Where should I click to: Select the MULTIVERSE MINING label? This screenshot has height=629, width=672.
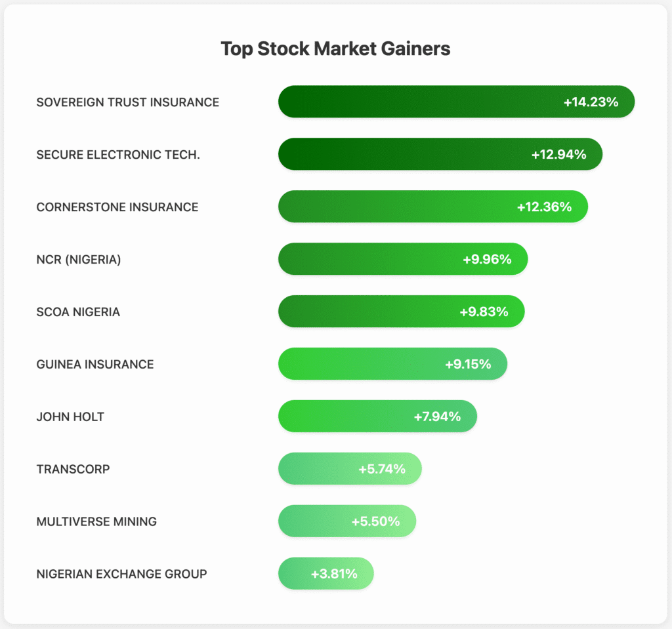[97, 521]
